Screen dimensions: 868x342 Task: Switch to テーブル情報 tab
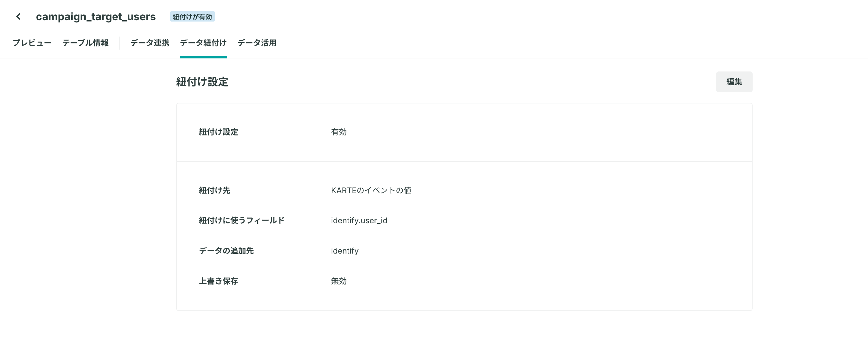point(85,43)
